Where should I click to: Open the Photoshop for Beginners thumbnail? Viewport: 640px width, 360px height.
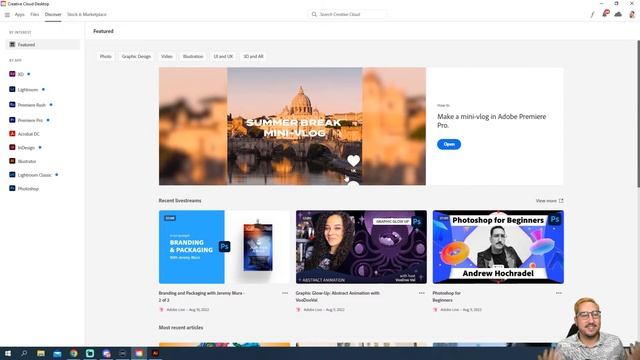tap(498, 247)
